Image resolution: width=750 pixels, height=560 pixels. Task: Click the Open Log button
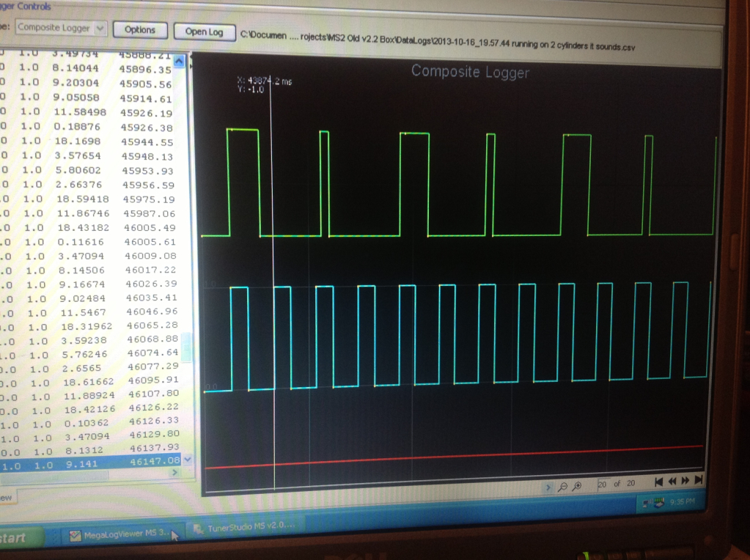(x=204, y=32)
